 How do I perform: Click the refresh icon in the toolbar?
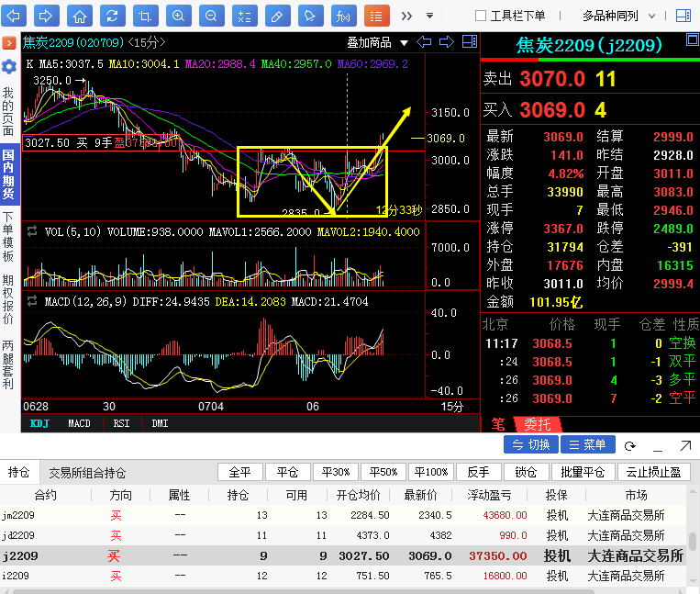[x=111, y=16]
